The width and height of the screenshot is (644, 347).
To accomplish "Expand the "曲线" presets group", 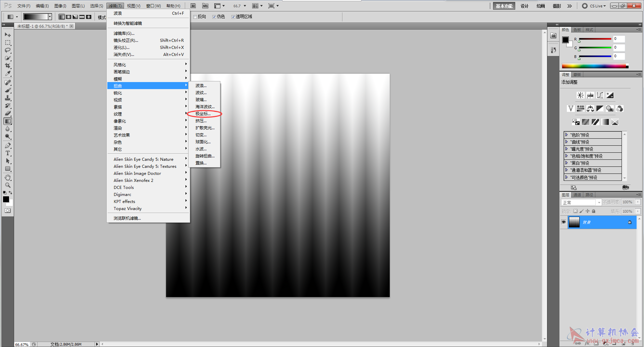I will pyautogui.click(x=567, y=142).
